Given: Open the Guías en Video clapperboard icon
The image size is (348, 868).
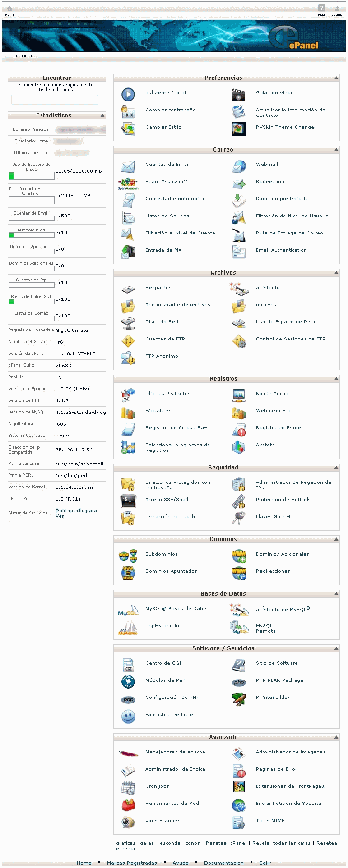Looking at the screenshot, I should pos(238,95).
